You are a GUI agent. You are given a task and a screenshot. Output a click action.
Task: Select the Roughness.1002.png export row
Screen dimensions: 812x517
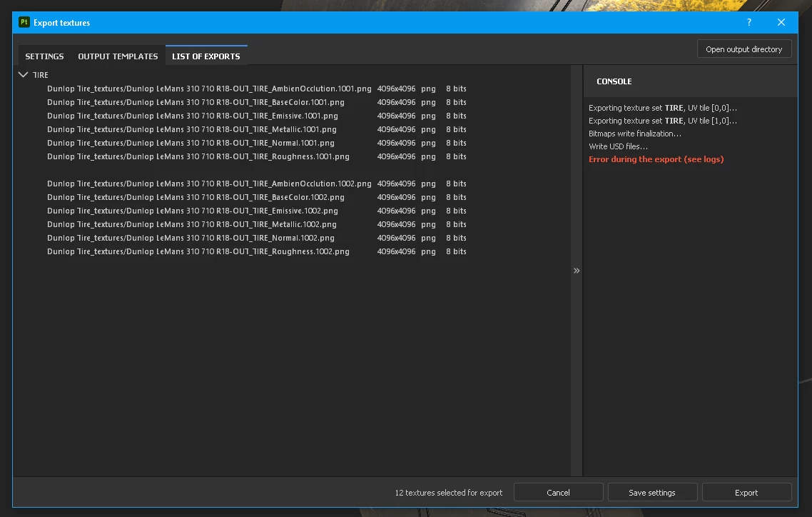[x=257, y=251]
